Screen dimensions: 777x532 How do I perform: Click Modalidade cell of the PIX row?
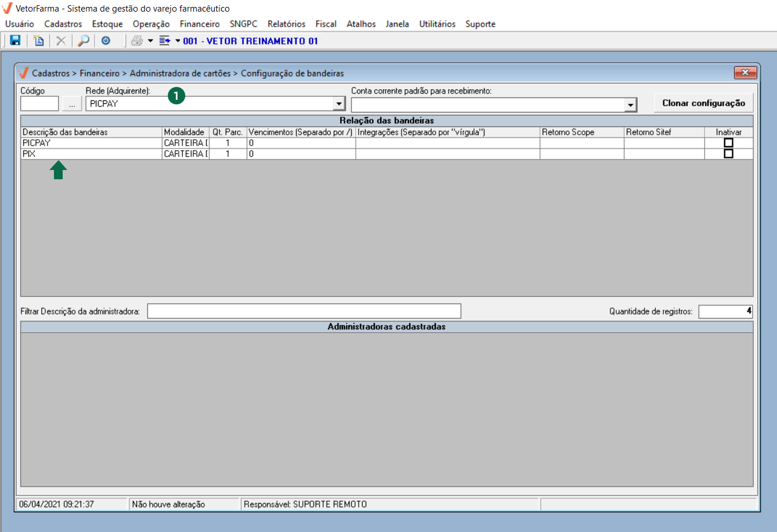click(186, 154)
